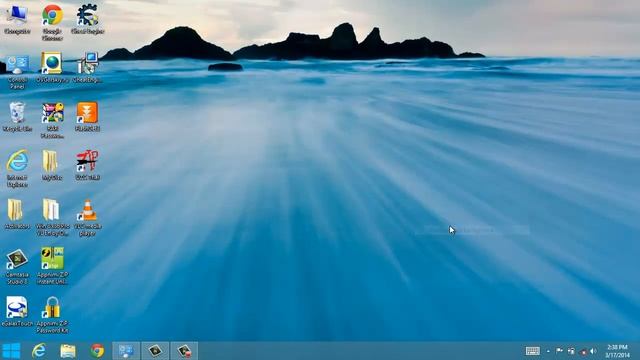
Task: Open the eGalaxTouch shortcut
Action: tap(17, 311)
